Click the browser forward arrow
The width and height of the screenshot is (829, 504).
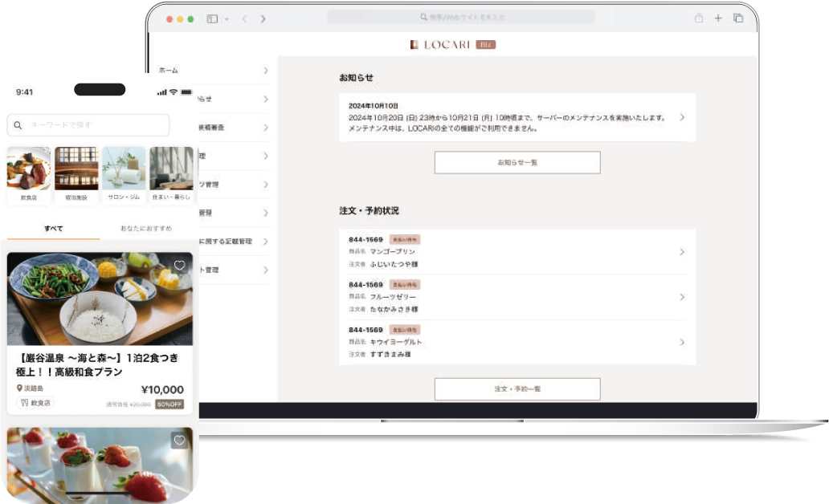pos(263,18)
